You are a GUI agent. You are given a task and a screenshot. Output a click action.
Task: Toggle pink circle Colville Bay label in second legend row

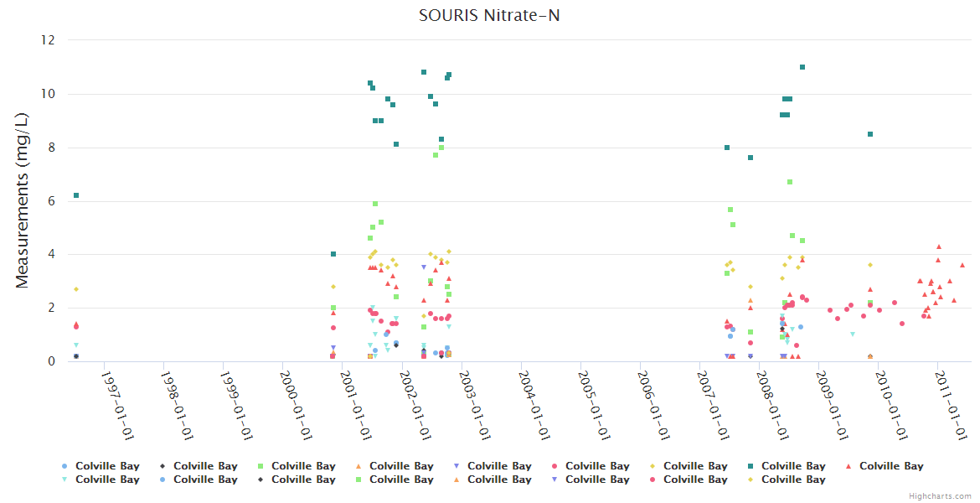point(695,480)
